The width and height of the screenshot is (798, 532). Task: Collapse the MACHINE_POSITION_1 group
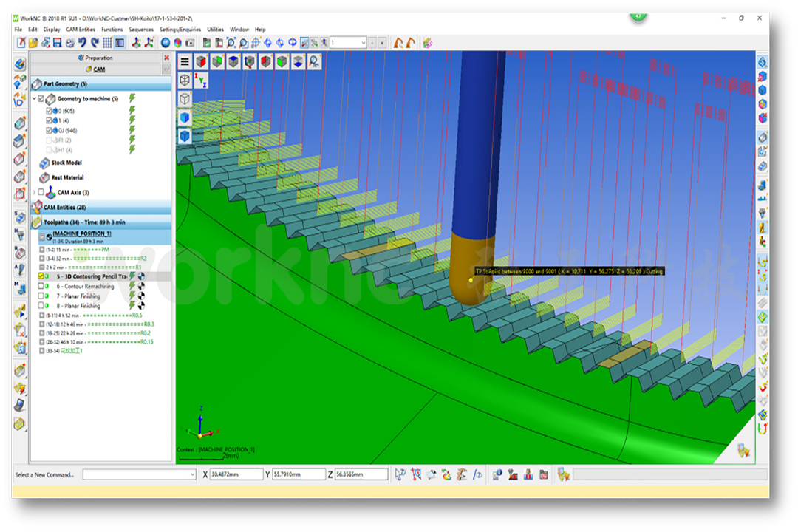[41, 237]
